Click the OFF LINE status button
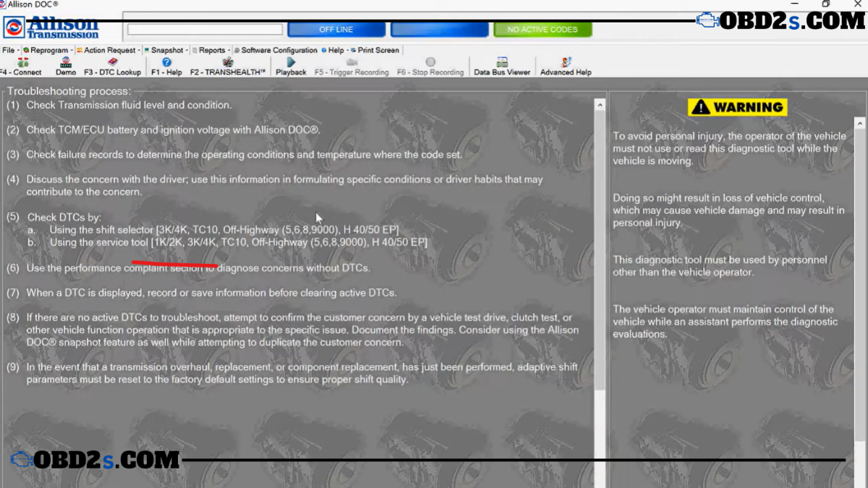The width and height of the screenshot is (868, 488). 336,30
